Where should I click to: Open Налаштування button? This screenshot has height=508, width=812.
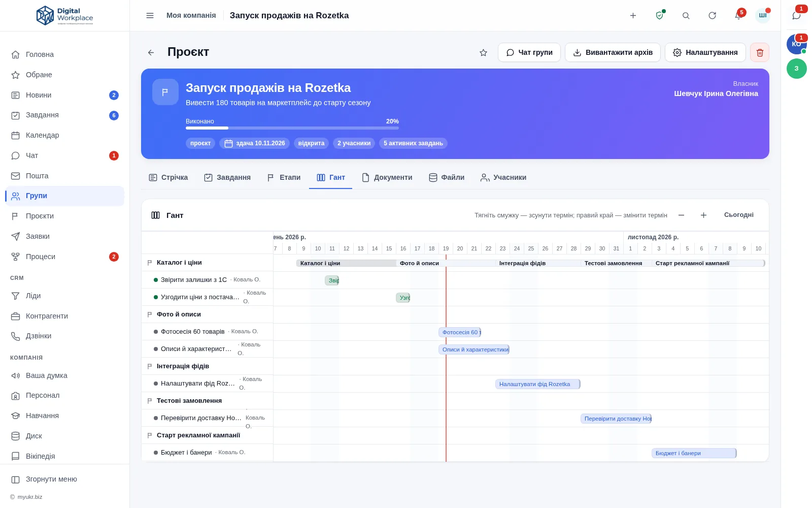point(705,52)
